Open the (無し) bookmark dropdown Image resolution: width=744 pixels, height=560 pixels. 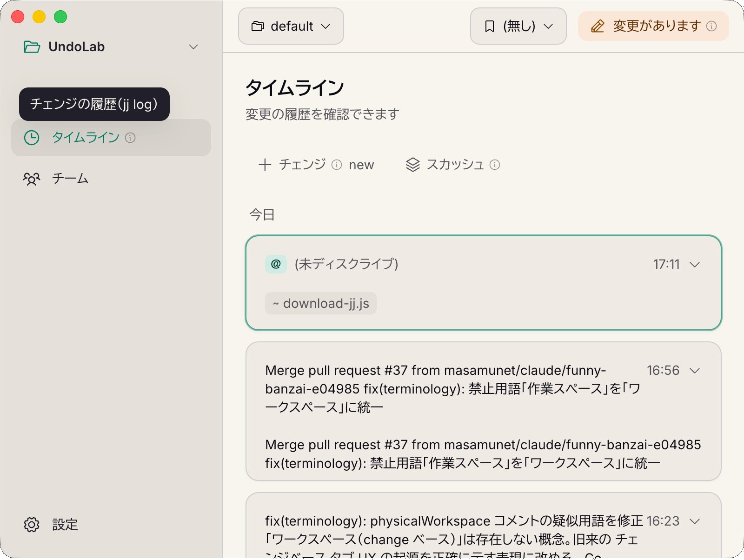click(518, 26)
